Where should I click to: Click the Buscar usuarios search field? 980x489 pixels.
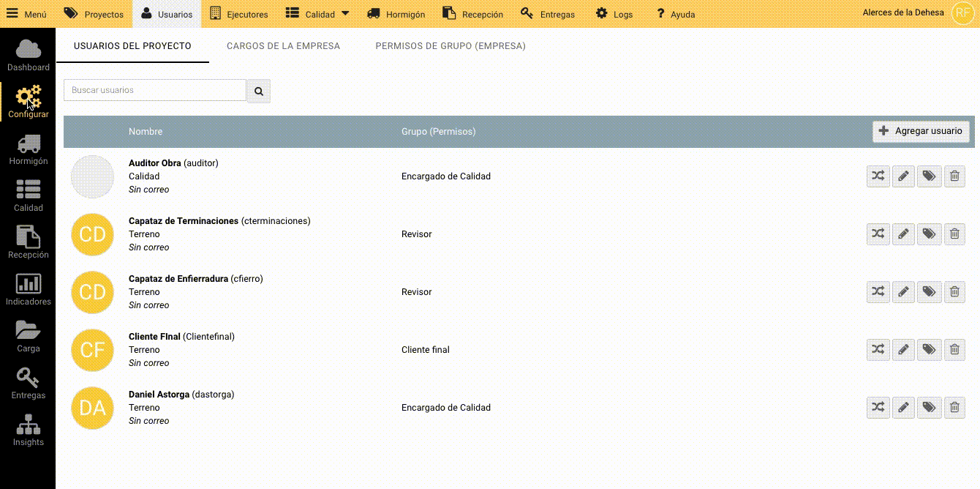tap(155, 90)
